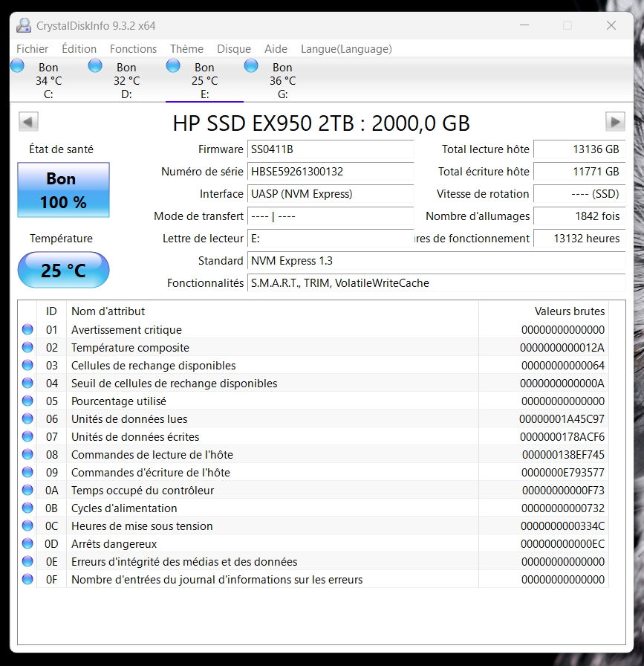Click raw value 0000000000012A
The height and width of the screenshot is (666, 644).
coord(562,348)
